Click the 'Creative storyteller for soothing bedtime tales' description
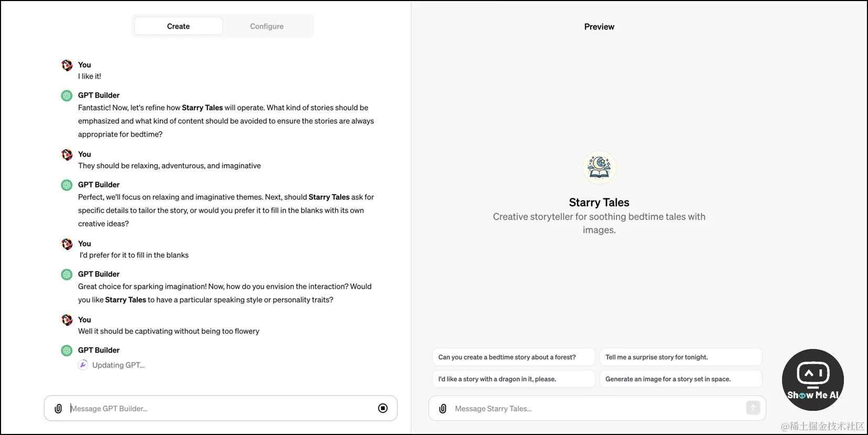Screen dimensions: 868x435 point(599,223)
